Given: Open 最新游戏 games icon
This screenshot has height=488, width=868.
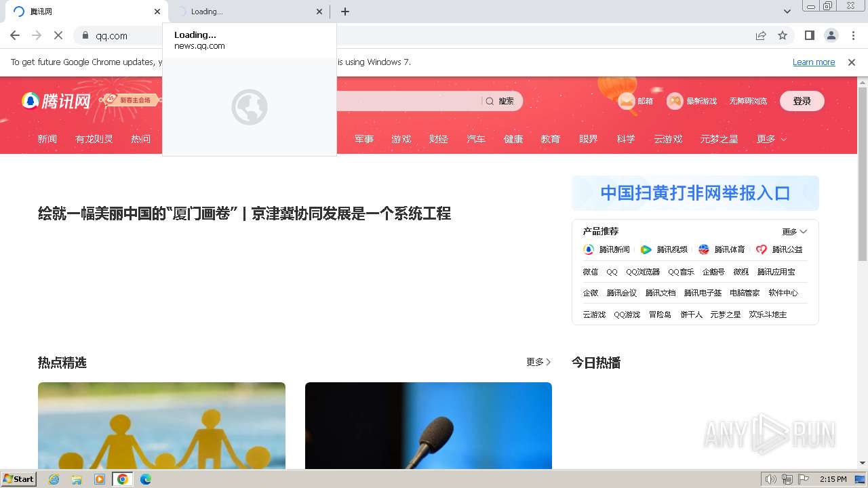Looking at the screenshot, I should [x=692, y=101].
